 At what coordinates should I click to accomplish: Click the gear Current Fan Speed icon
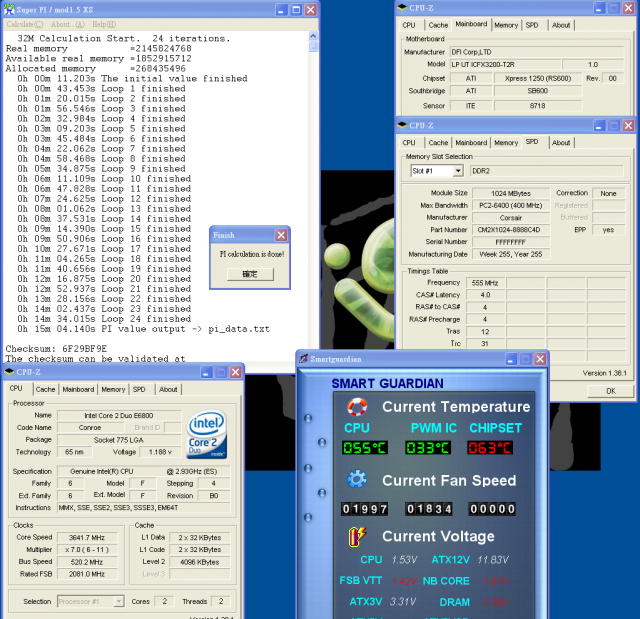point(357,479)
